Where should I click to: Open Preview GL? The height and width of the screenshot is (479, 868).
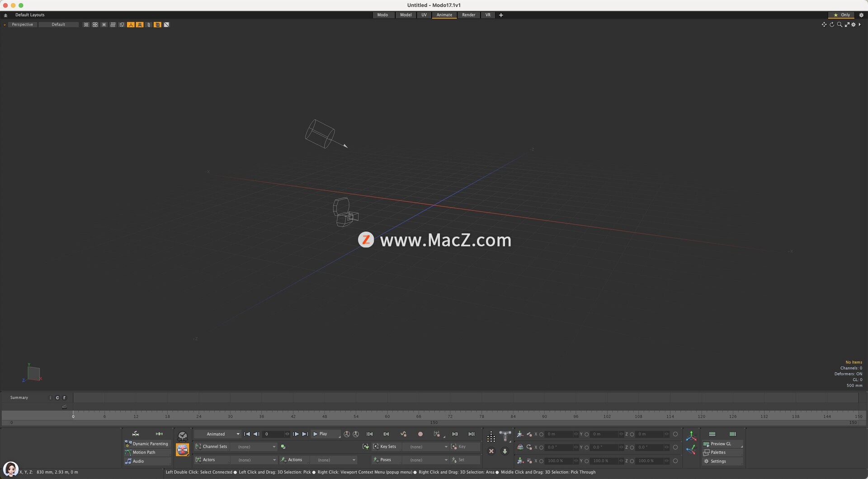pyautogui.click(x=723, y=444)
